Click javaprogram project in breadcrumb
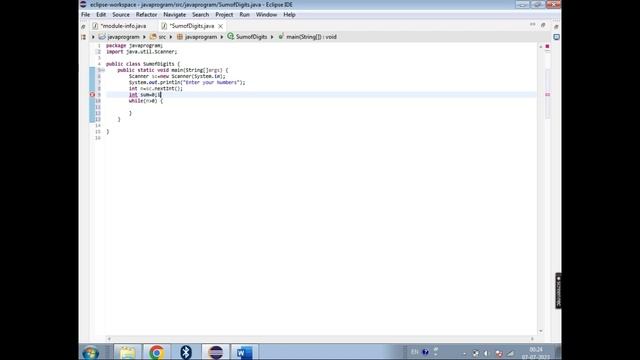640x360 pixels. [123, 37]
